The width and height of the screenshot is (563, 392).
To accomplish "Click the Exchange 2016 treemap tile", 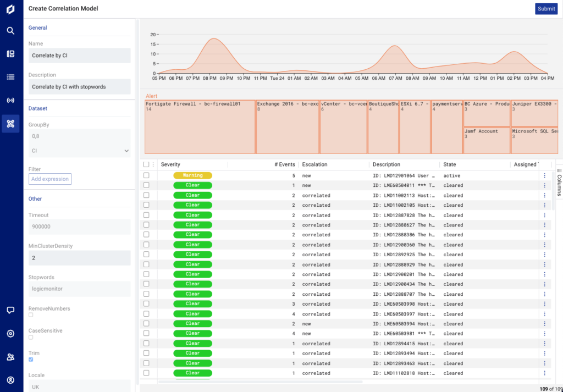I will [288, 127].
